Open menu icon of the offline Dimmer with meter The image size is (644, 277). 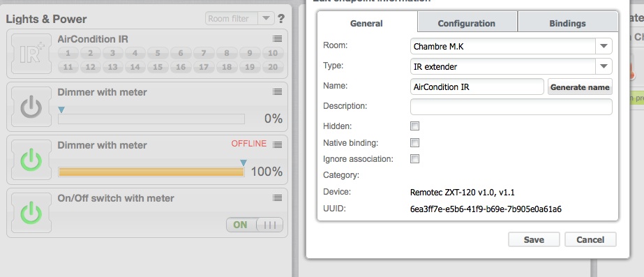(277, 144)
